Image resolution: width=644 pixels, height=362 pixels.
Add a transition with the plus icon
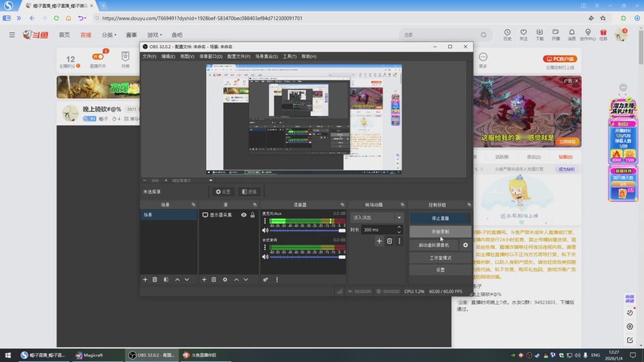pyautogui.click(x=379, y=241)
